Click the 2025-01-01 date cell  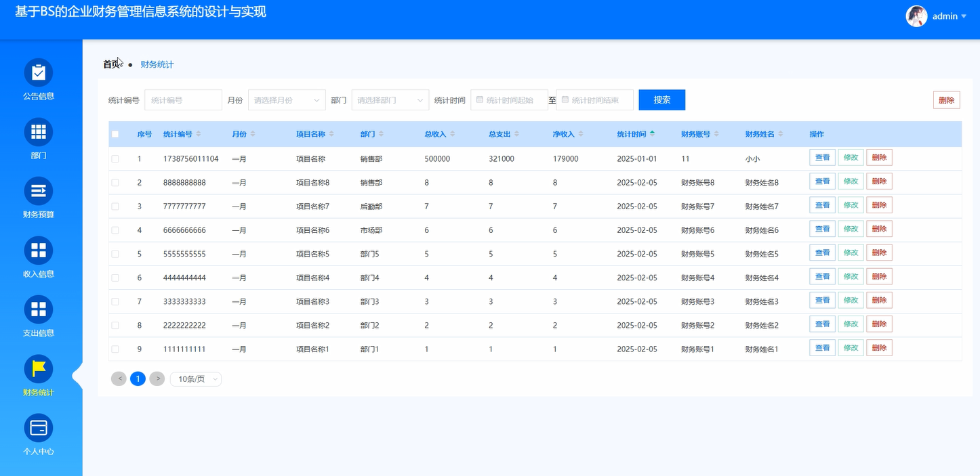pos(637,159)
